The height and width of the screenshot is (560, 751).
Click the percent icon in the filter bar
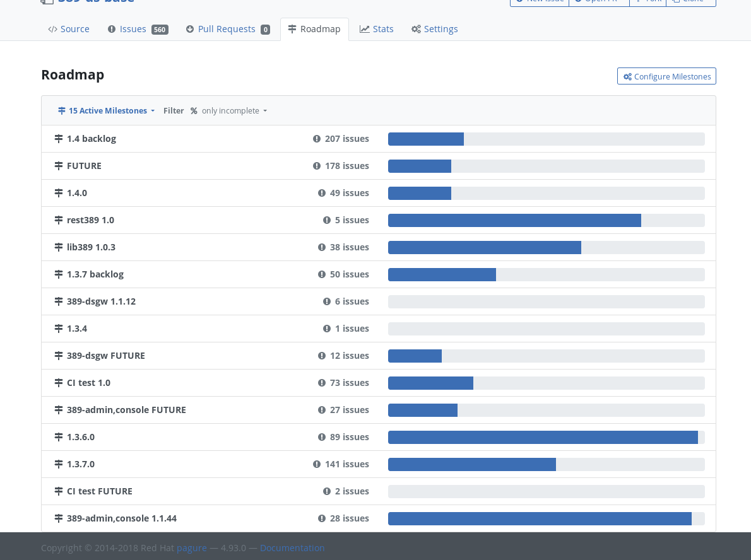pos(194,111)
